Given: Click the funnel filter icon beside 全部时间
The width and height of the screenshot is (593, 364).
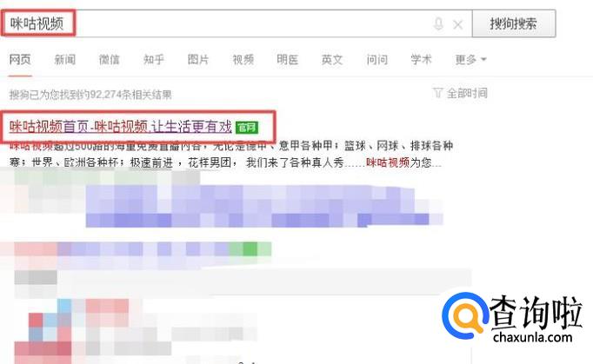Looking at the screenshot, I should click(437, 93).
